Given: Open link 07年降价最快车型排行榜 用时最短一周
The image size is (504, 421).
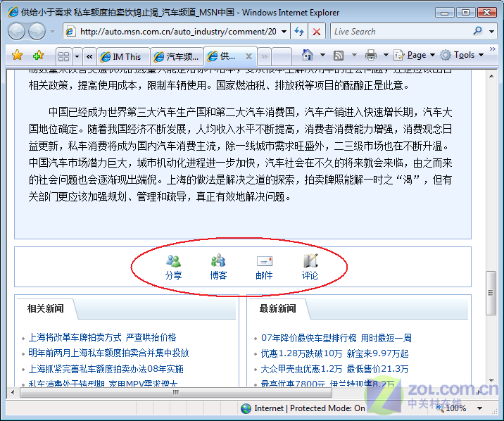Looking at the screenshot, I should [x=336, y=338].
